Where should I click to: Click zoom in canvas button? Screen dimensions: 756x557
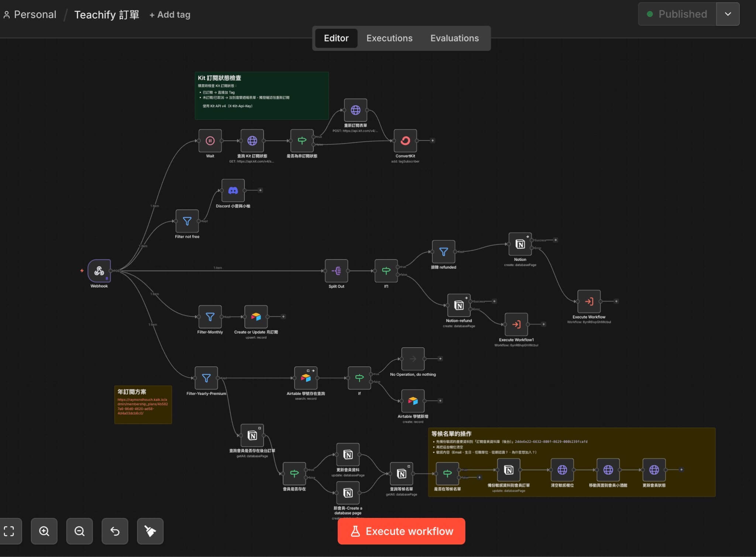[44, 531]
